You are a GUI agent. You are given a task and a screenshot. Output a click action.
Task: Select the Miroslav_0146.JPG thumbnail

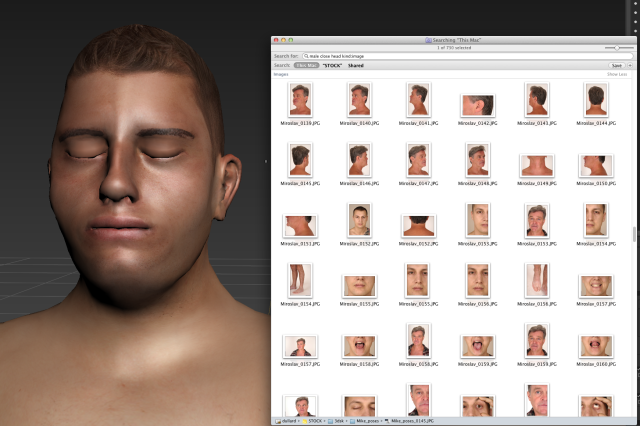[359, 160]
